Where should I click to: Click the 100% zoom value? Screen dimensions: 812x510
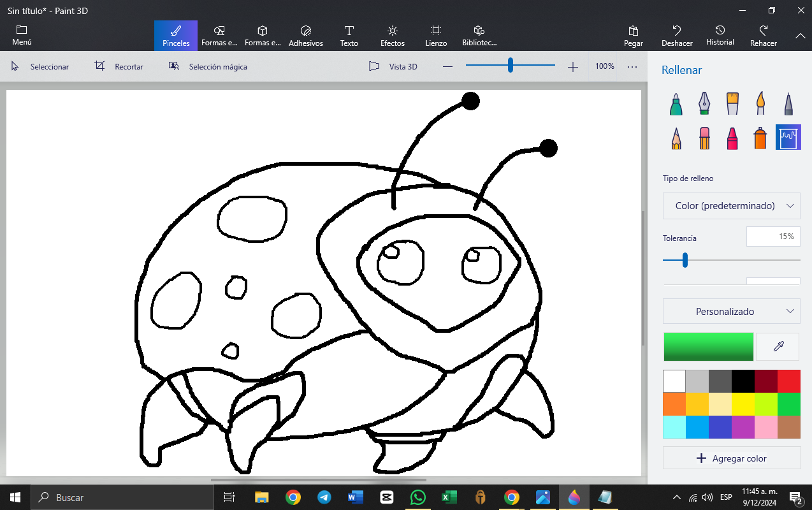(x=605, y=66)
